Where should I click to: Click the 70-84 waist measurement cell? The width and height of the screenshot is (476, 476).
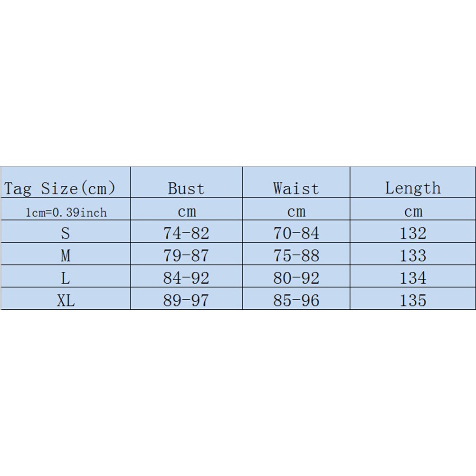coord(296,233)
